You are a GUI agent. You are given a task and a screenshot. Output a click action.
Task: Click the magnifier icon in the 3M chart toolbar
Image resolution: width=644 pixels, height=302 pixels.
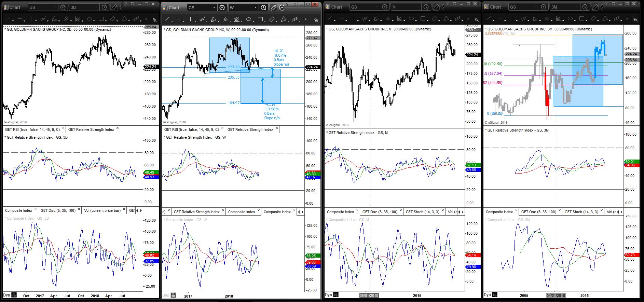636,20
